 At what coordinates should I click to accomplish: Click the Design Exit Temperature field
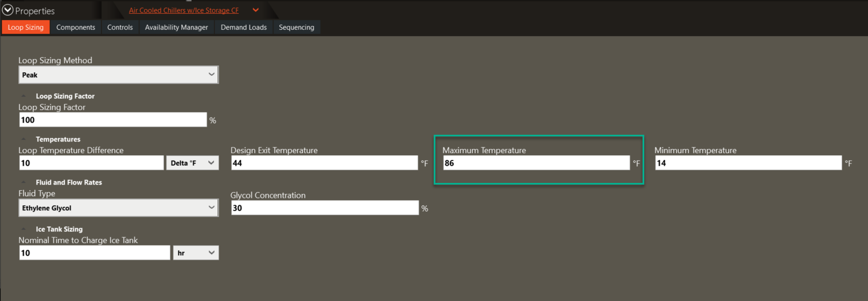click(x=325, y=163)
